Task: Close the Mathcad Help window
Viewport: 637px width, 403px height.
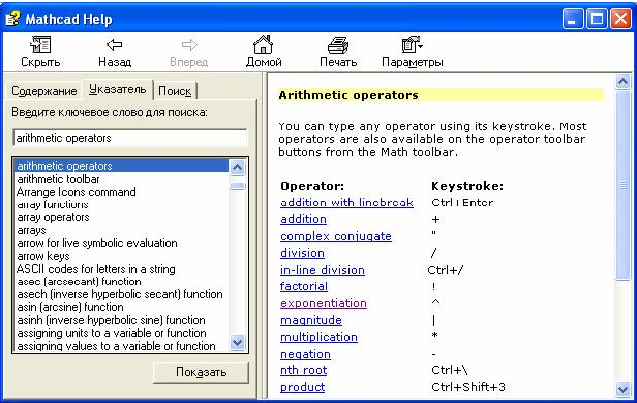Action: [x=621, y=19]
